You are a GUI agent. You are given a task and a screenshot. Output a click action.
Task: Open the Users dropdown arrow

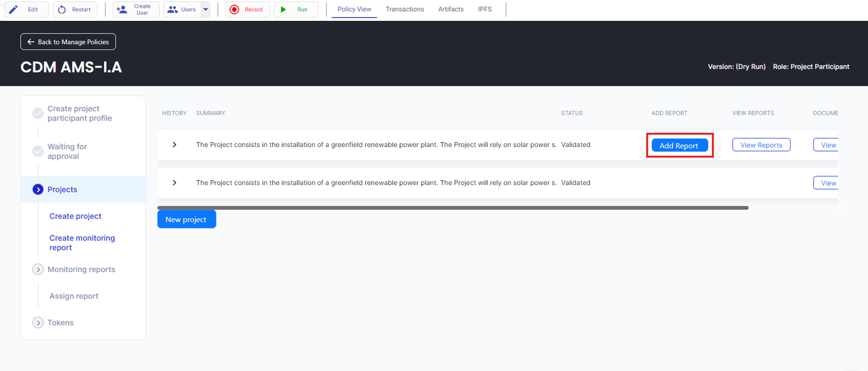point(206,10)
